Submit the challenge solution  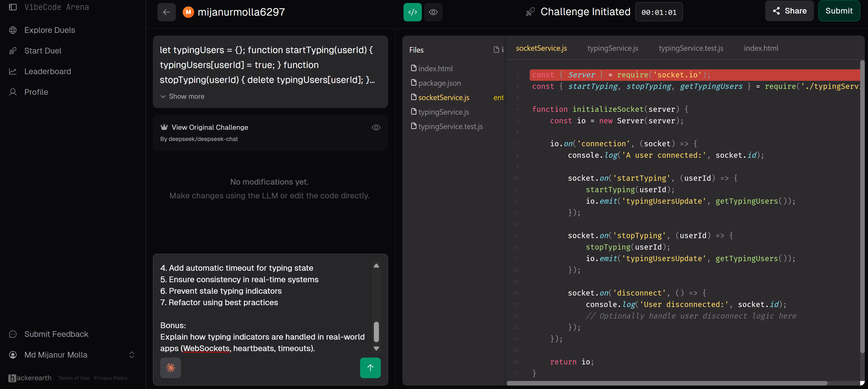click(839, 11)
